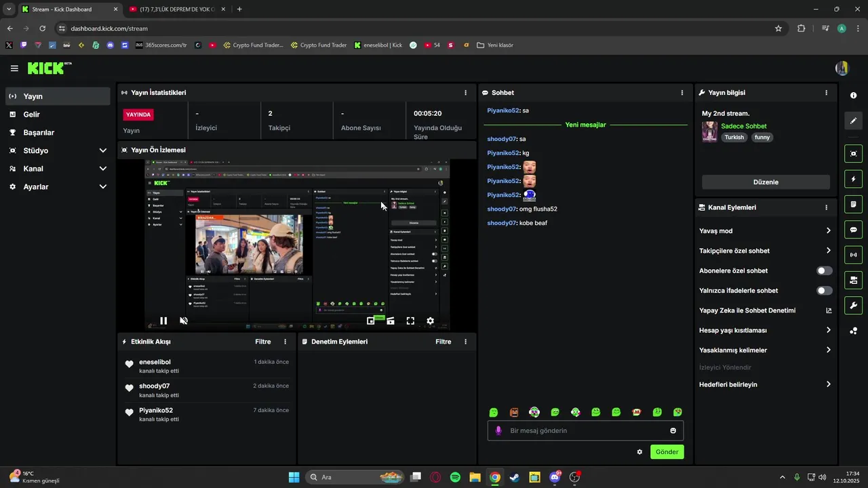Open Yavaş mod options
Screen dimensions: 868x488
click(x=766, y=231)
